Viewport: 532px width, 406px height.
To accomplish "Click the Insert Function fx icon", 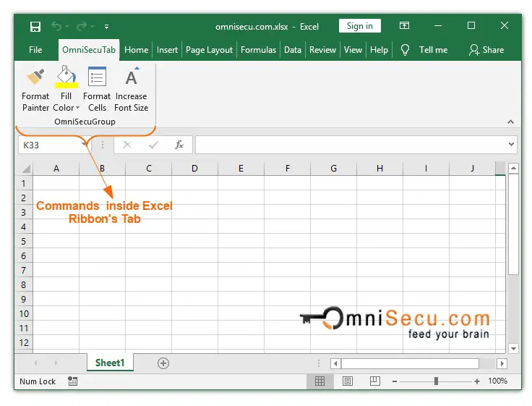I will point(179,145).
